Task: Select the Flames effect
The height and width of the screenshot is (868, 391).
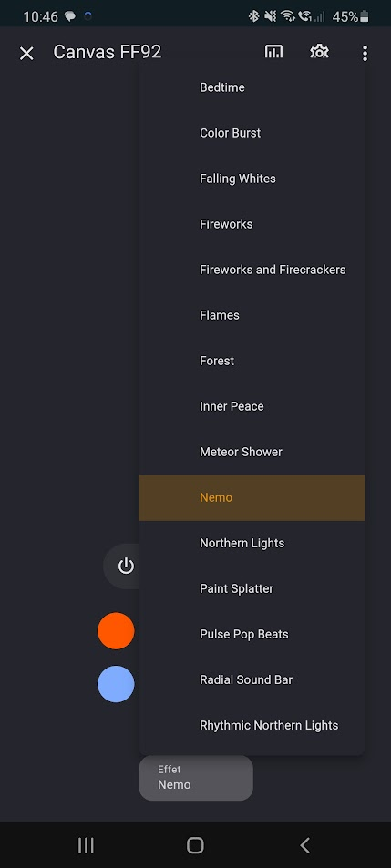Action: (252, 315)
